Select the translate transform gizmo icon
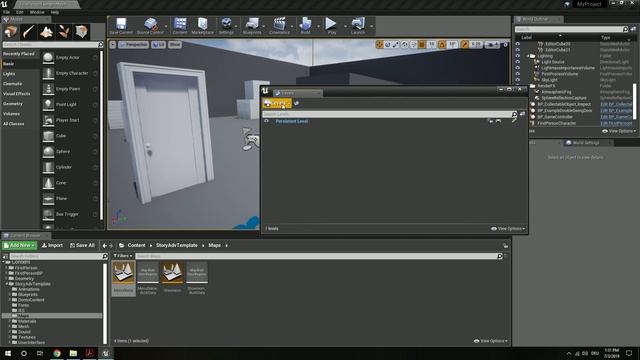Image resolution: width=640 pixels, height=360 pixels. (x=380, y=44)
